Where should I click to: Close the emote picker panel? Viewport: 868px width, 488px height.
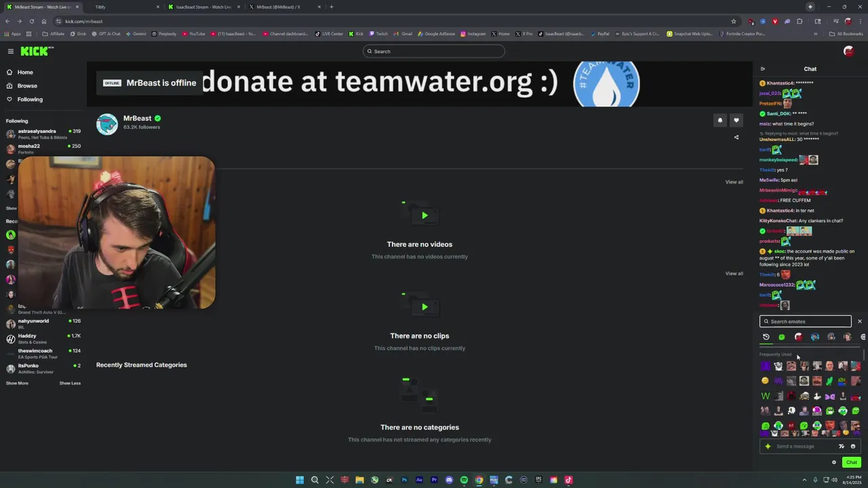[x=860, y=321]
